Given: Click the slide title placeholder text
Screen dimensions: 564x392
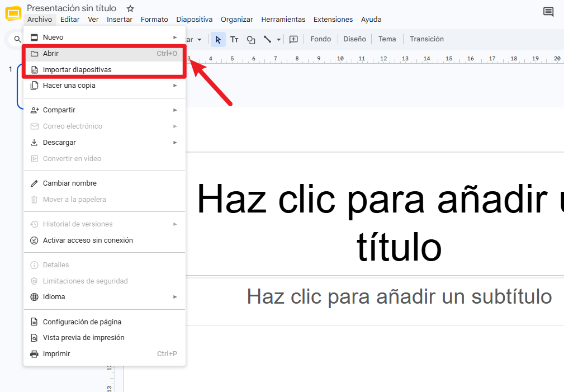Looking at the screenshot, I should tap(381, 223).
